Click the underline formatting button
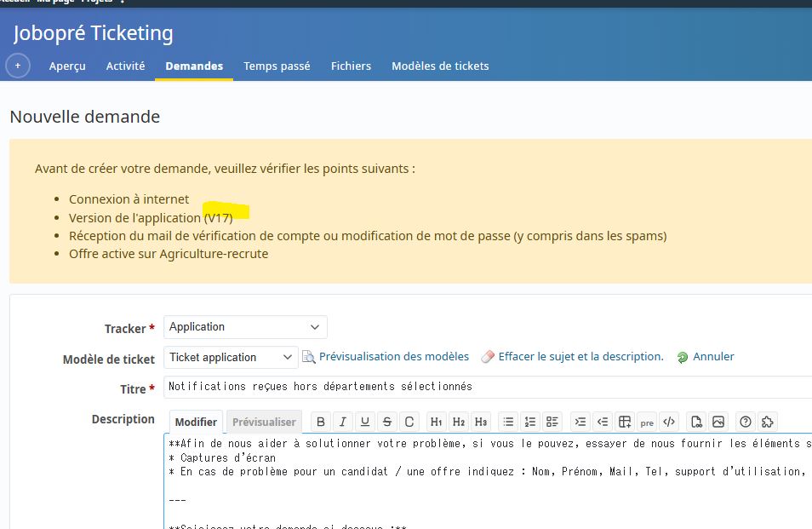This screenshot has height=529, width=812. 365,422
